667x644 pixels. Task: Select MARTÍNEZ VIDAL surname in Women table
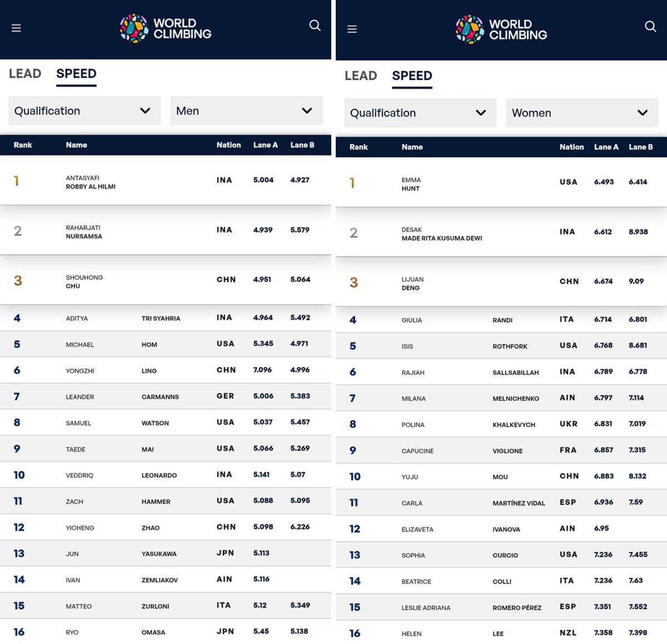(x=519, y=503)
